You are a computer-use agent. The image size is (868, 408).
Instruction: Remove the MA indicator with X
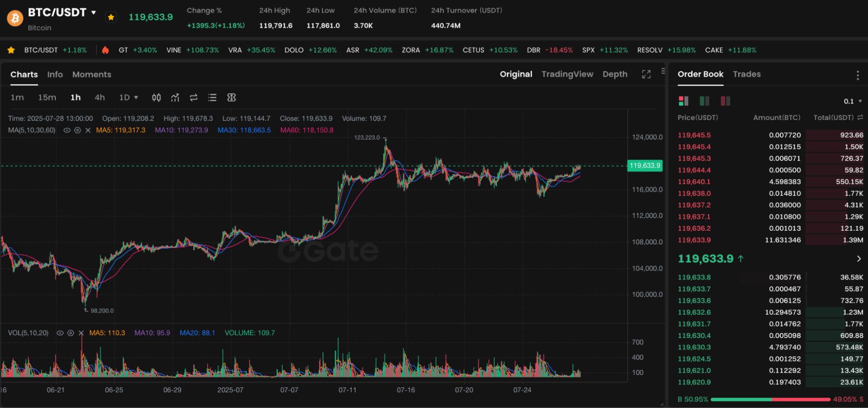click(88, 130)
